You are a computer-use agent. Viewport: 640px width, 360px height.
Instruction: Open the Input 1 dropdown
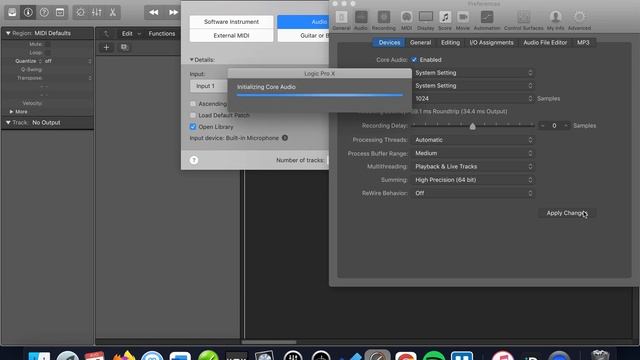tap(209, 86)
